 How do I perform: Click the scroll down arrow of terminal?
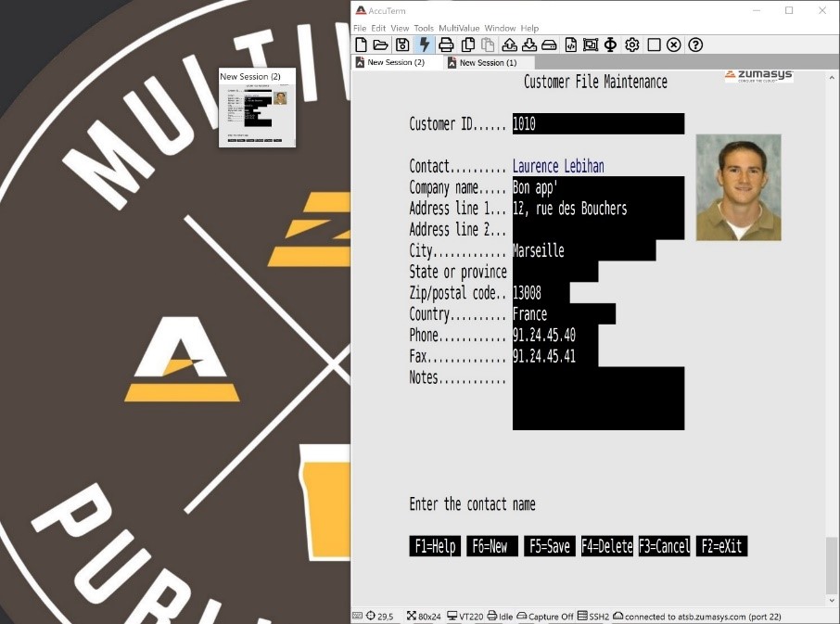coord(832,601)
